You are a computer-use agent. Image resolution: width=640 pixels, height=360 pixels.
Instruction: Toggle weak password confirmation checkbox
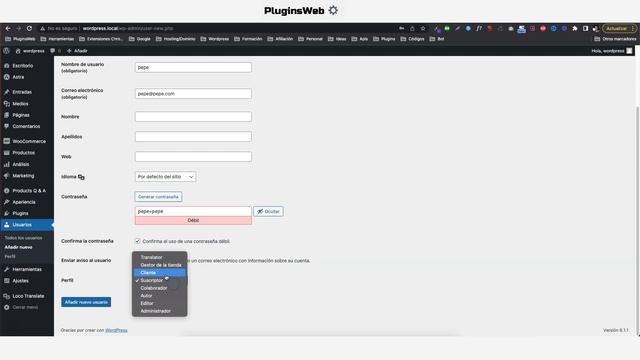tap(138, 241)
